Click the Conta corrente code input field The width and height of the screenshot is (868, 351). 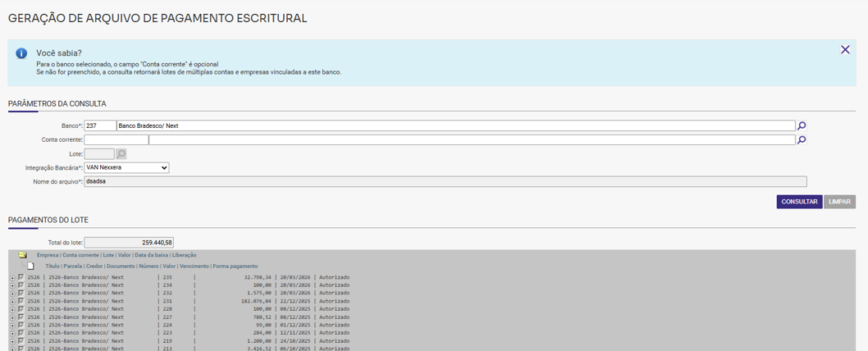(x=116, y=140)
